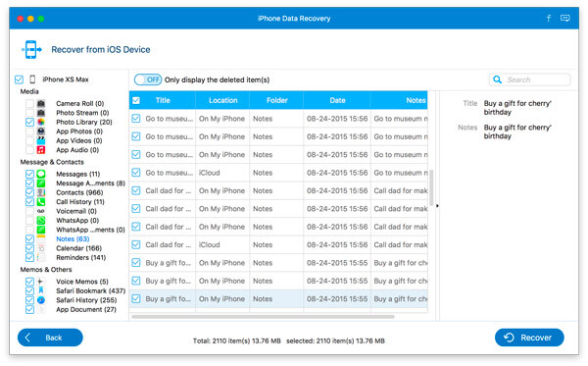Click the vertical scrollbar of notes table

tap(431, 187)
